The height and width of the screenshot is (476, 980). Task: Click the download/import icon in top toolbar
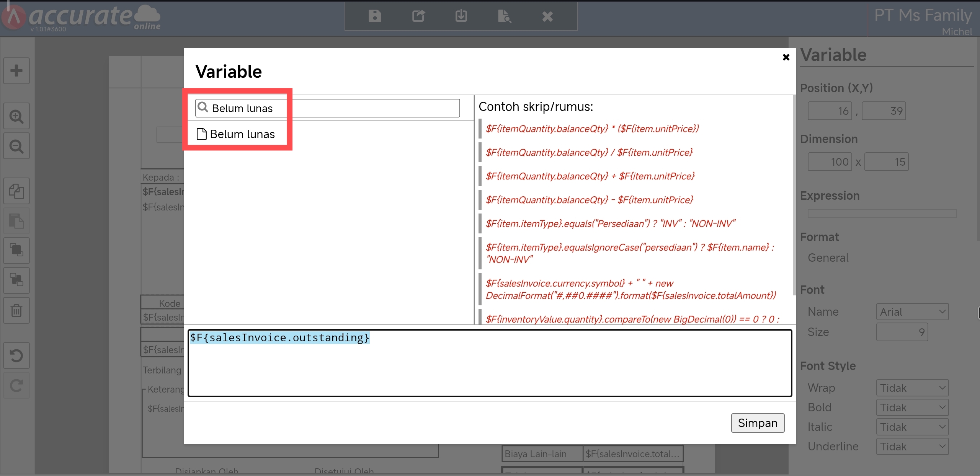click(x=461, y=16)
